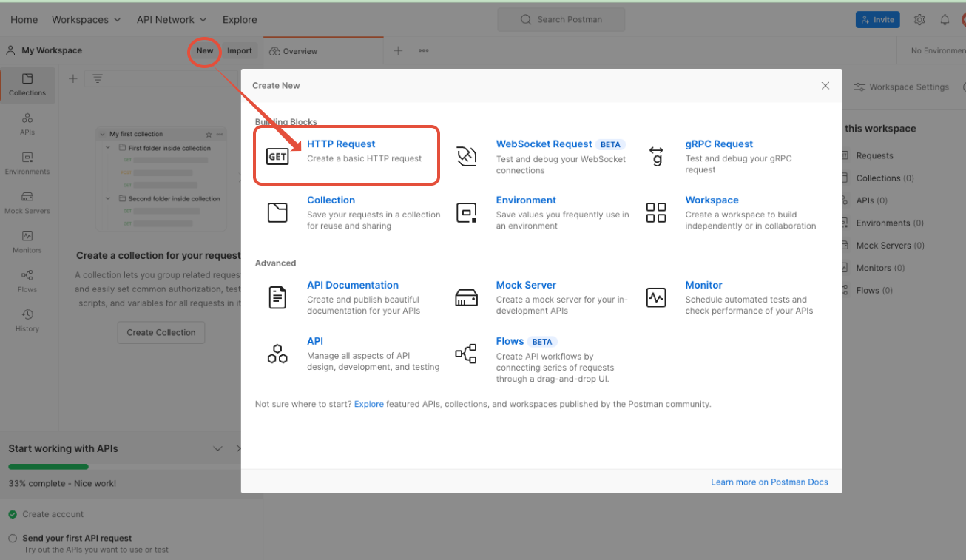
Task: Click the Workspace grid icon
Action: click(656, 212)
